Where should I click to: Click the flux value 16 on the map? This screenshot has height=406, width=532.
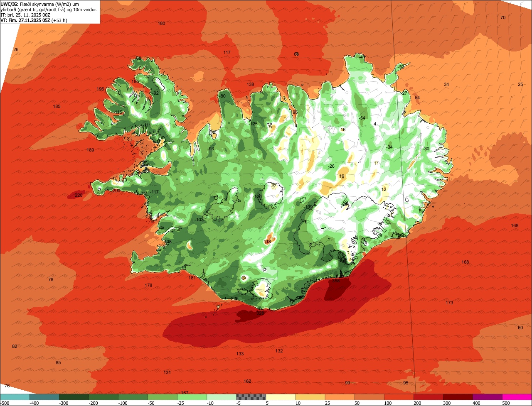(343, 130)
